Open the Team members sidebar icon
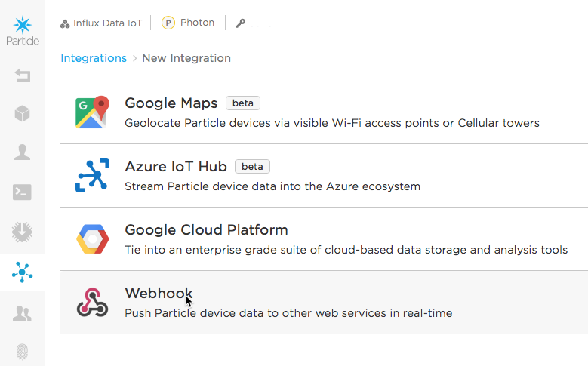This screenshot has height=366, width=588. coord(22,313)
